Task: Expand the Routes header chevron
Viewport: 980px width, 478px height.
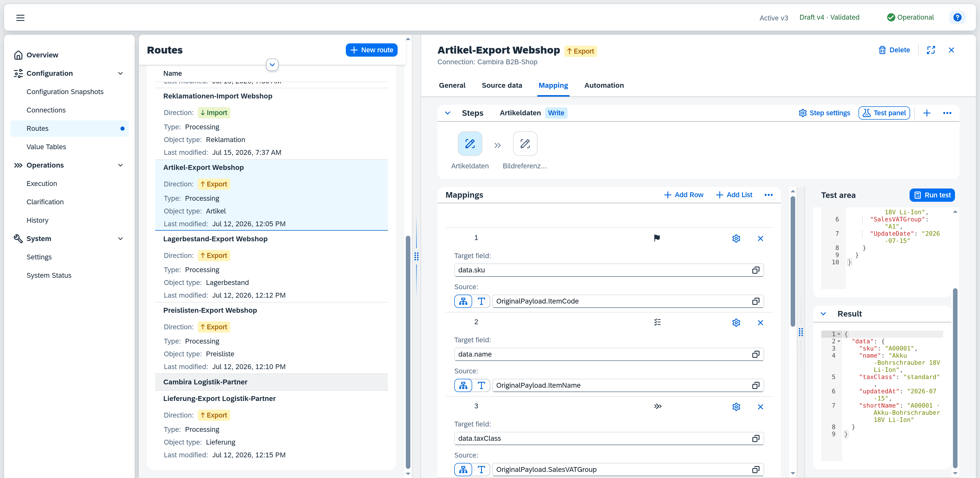Action: click(x=272, y=65)
